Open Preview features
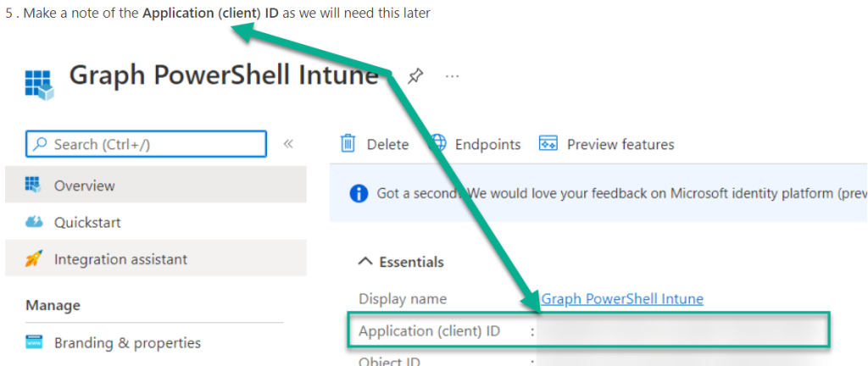The image size is (868, 366). [x=620, y=144]
